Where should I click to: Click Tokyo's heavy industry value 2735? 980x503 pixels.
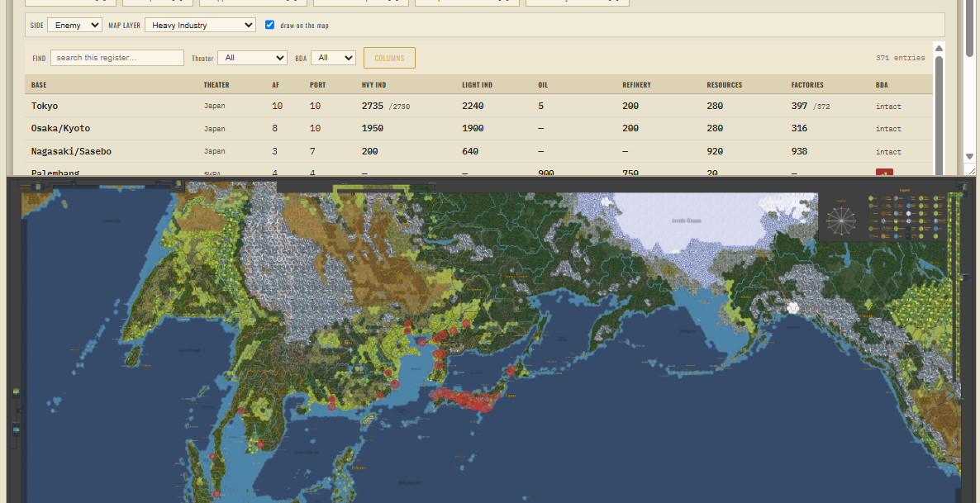pyautogui.click(x=373, y=107)
